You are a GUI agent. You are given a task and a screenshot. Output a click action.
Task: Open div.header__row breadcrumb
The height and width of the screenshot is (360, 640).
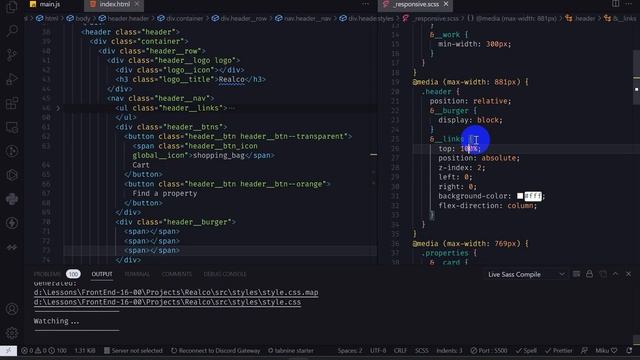[240, 18]
